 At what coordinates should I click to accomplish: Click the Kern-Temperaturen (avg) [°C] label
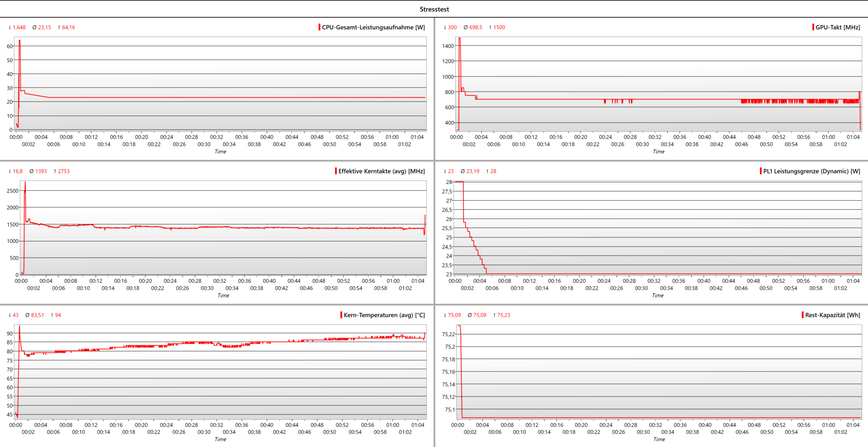[384, 315]
